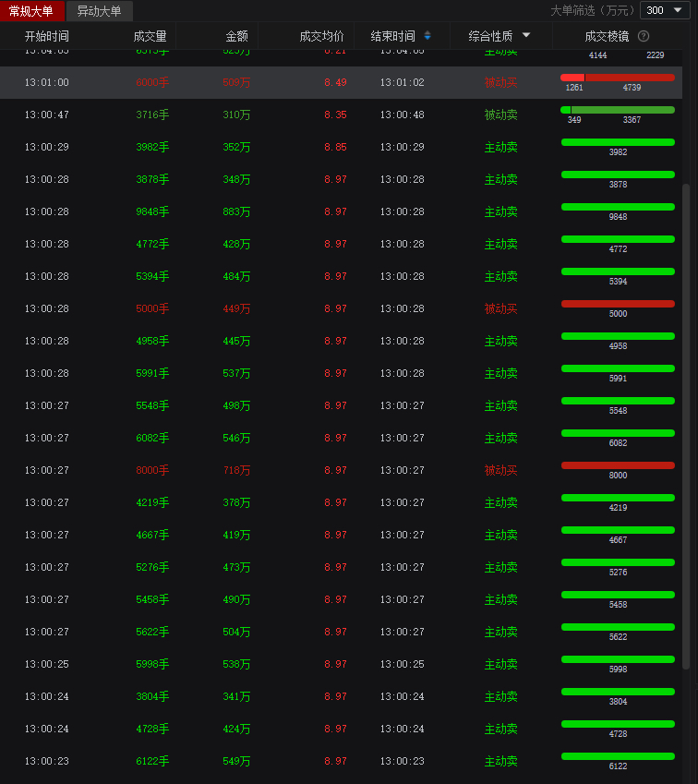Click the 金额 column header
Viewport: 698px width, 784px height.
coord(236,36)
